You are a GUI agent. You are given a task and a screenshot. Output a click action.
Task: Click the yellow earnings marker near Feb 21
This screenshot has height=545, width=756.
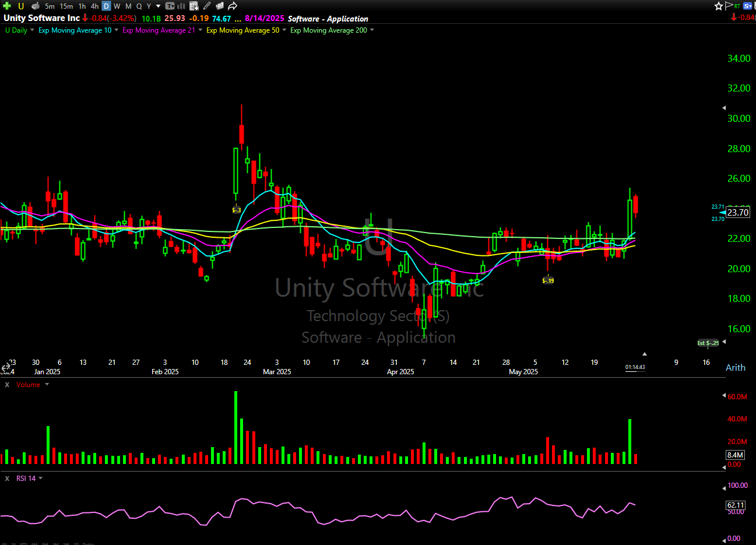pos(237,210)
